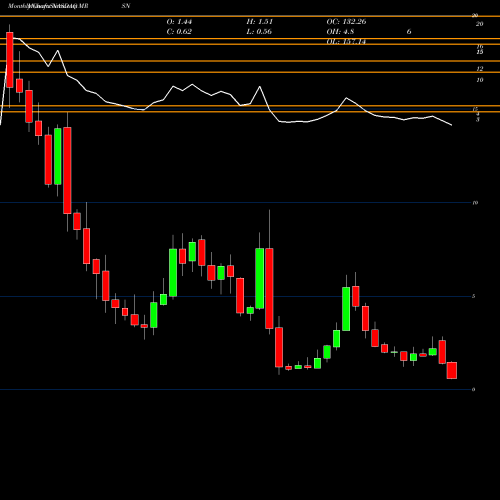Click the high price value H: 1.51
The width and height of the screenshot is (500, 500).
(260, 22)
